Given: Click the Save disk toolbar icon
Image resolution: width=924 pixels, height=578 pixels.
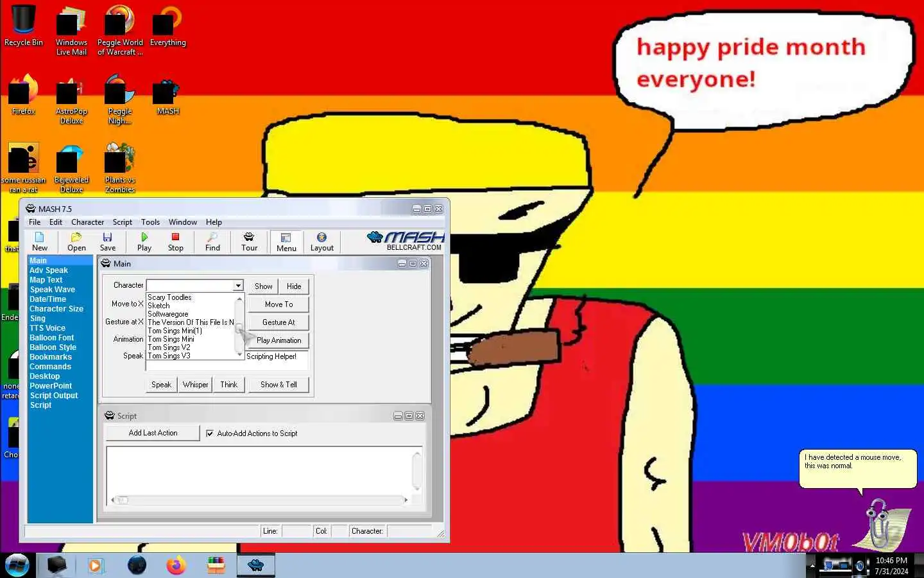Looking at the screenshot, I should click(x=108, y=242).
